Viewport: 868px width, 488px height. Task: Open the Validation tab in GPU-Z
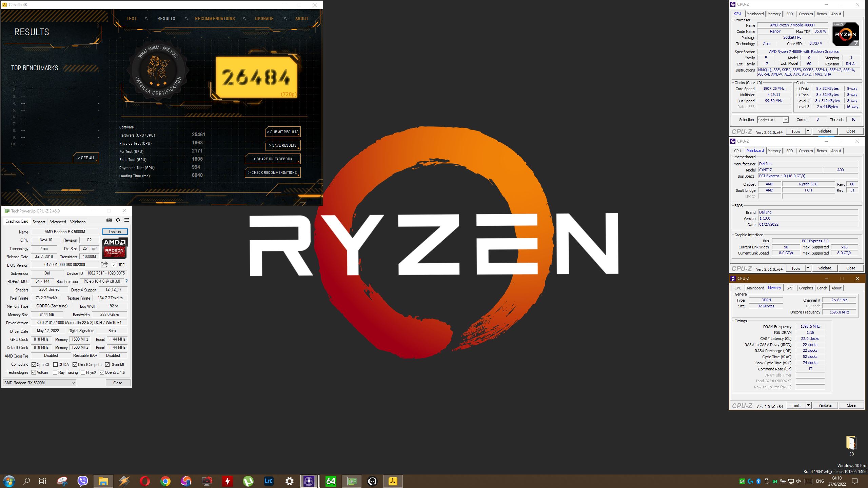[78, 222]
